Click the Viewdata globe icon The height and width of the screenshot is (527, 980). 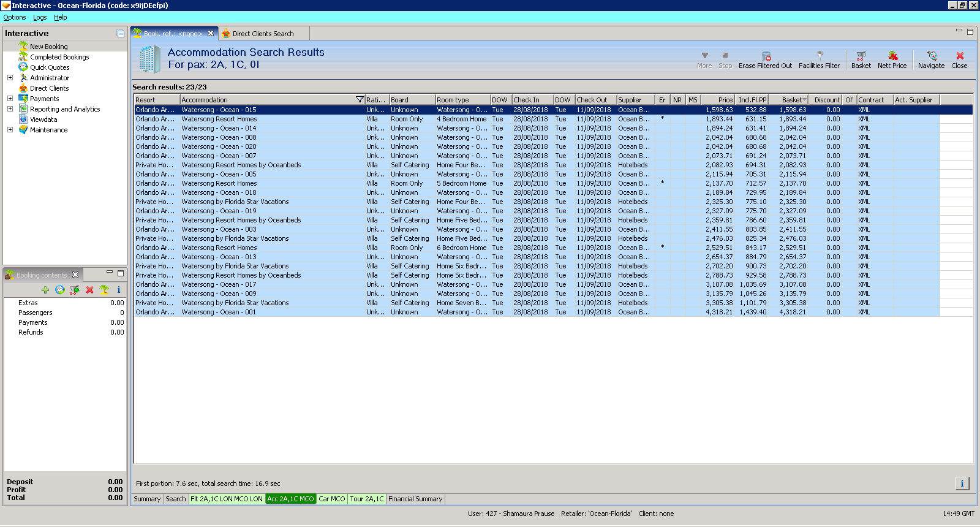[23, 119]
